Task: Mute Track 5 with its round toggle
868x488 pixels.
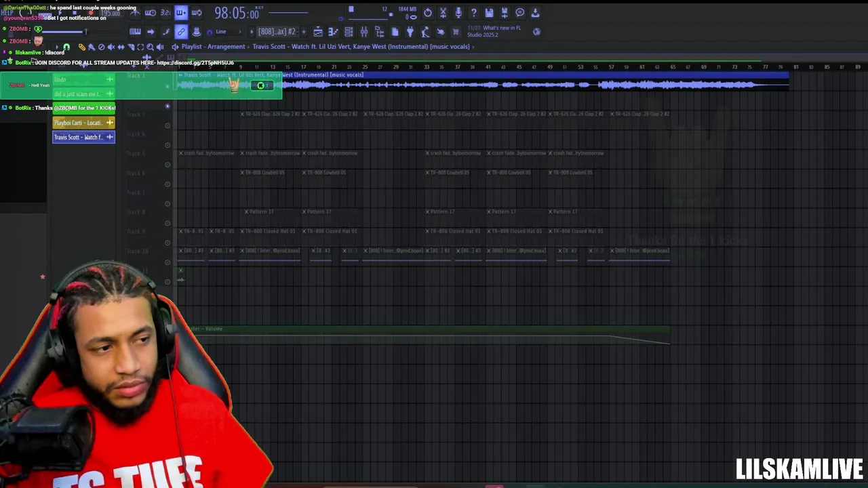Action: (x=167, y=165)
